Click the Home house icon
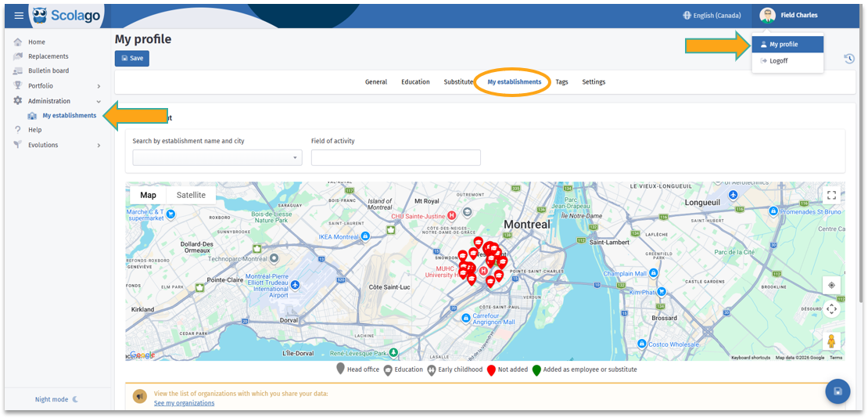The height and width of the screenshot is (418, 868). point(18,42)
